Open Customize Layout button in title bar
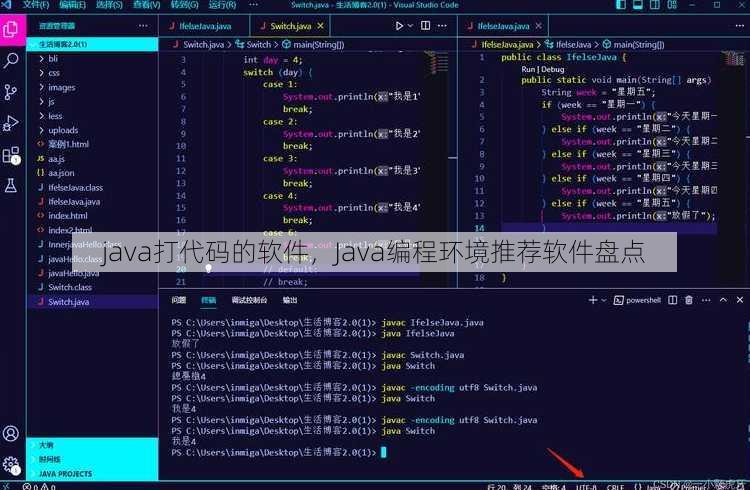Image resolution: width=750 pixels, height=490 pixels. [672, 5]
